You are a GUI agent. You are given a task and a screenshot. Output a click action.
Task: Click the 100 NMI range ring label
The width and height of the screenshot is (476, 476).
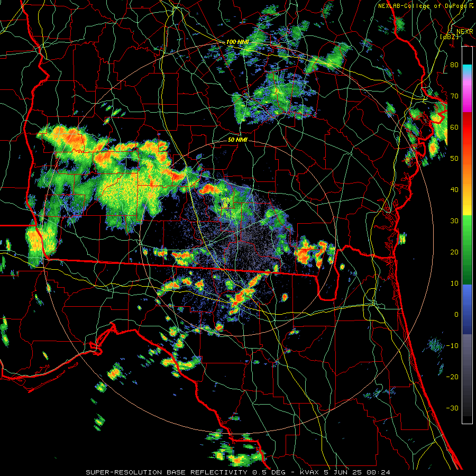coord(237,42)
